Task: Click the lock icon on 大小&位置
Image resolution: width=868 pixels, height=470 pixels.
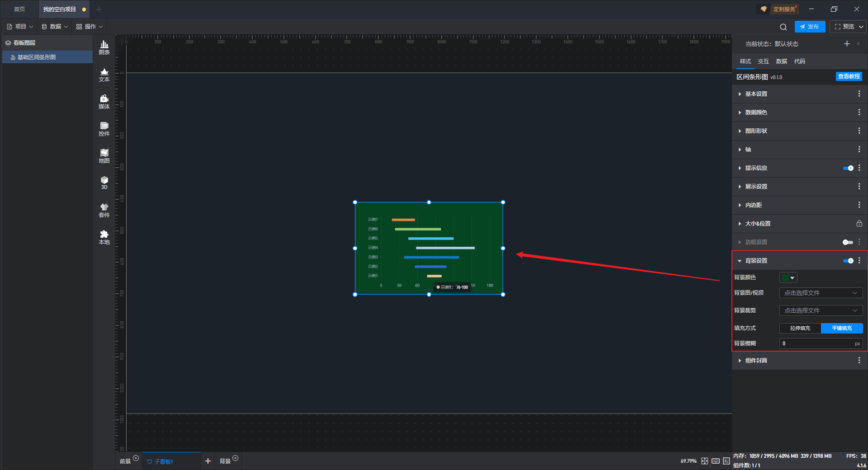Action: [x=859, y=223]
